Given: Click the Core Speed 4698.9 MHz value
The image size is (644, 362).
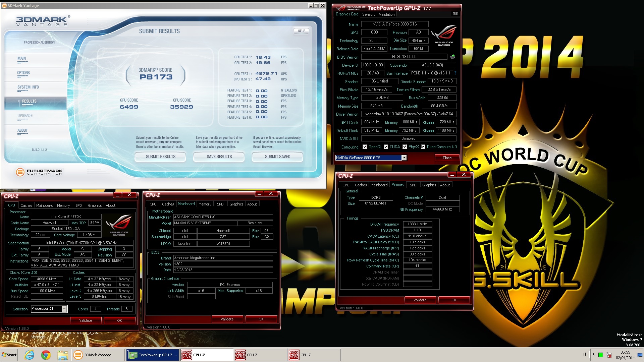Looking at the screenshot, I should pyautogui.click(x=47, y=279).
